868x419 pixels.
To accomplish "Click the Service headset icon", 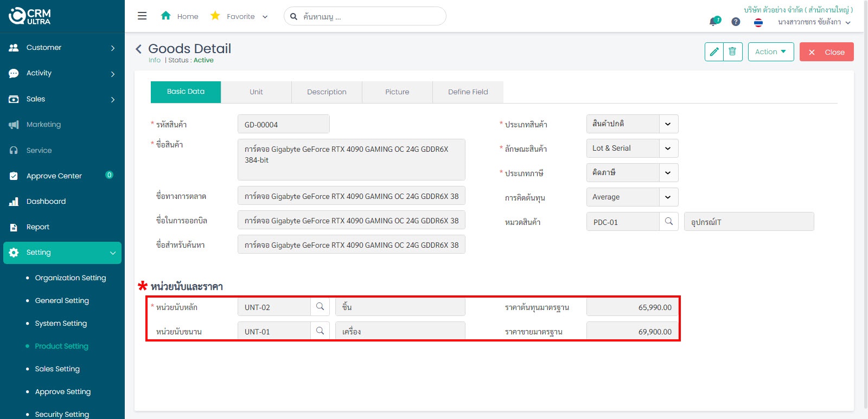I will [14, 150].
